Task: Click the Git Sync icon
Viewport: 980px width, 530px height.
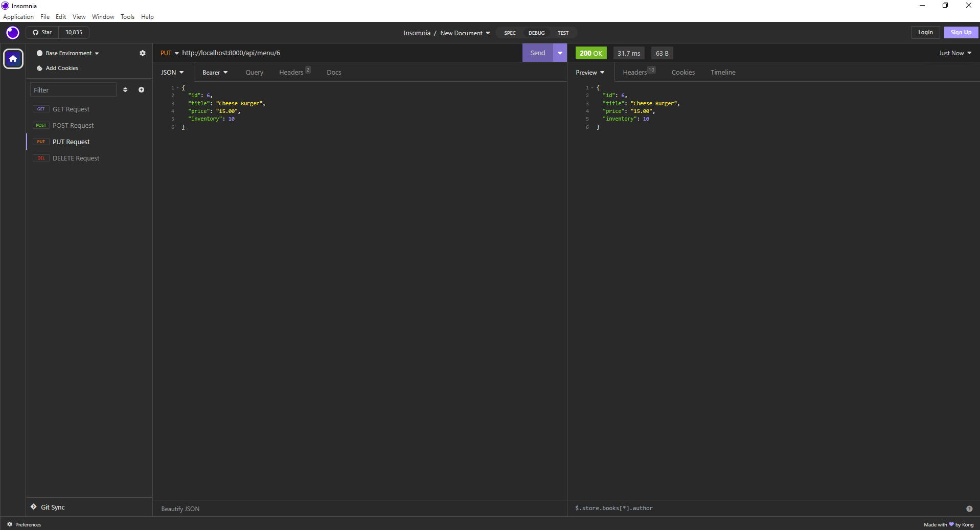Action: coord(34,507)
